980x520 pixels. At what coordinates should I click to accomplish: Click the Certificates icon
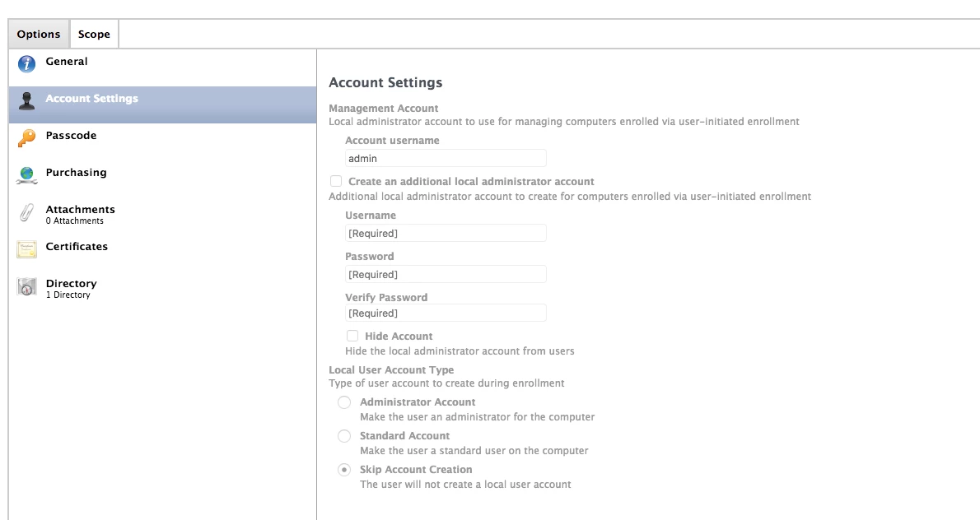(x=27, y=249)
